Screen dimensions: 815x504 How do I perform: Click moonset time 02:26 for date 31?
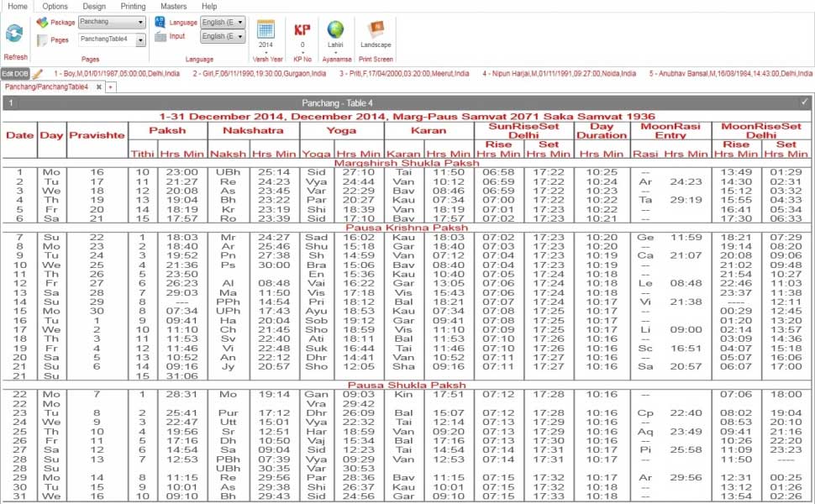(786, 496)
